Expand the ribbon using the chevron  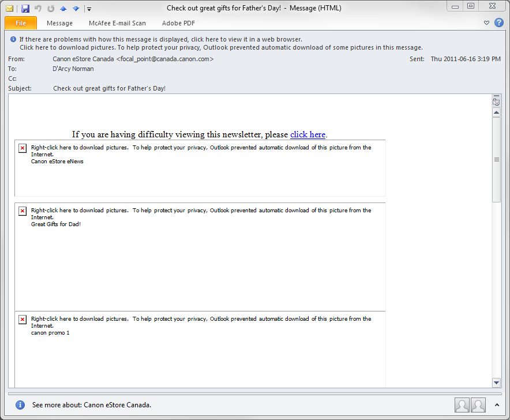coord(486,23)
